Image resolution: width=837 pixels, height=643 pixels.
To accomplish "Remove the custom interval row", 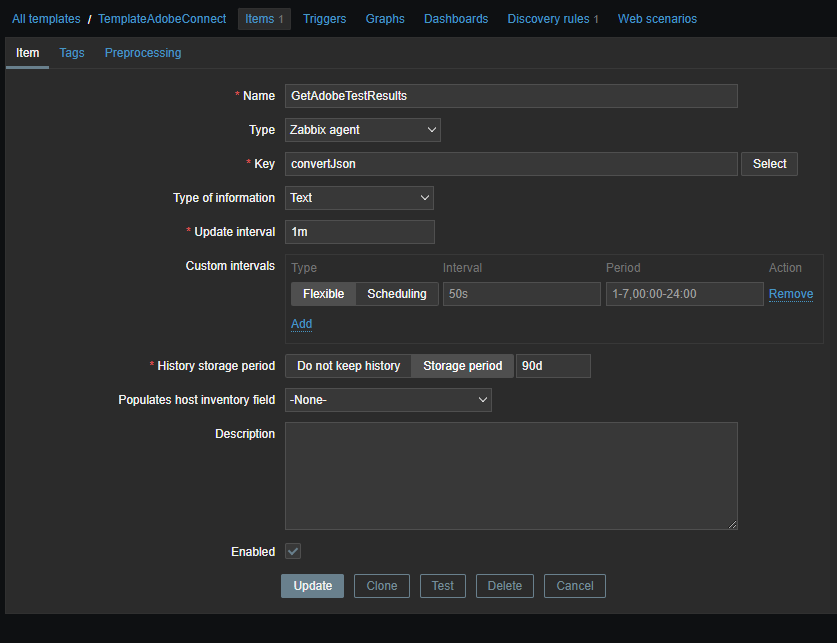I will [x=790, y=294].
